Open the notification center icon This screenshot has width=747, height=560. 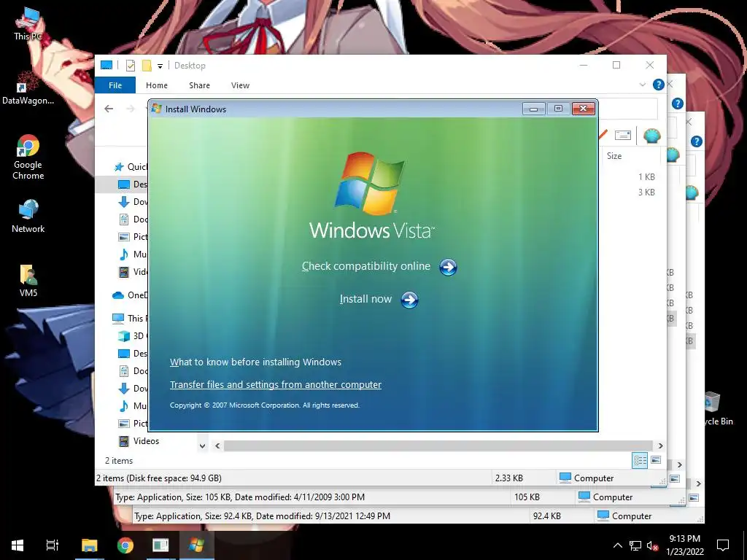coord(723,545)
